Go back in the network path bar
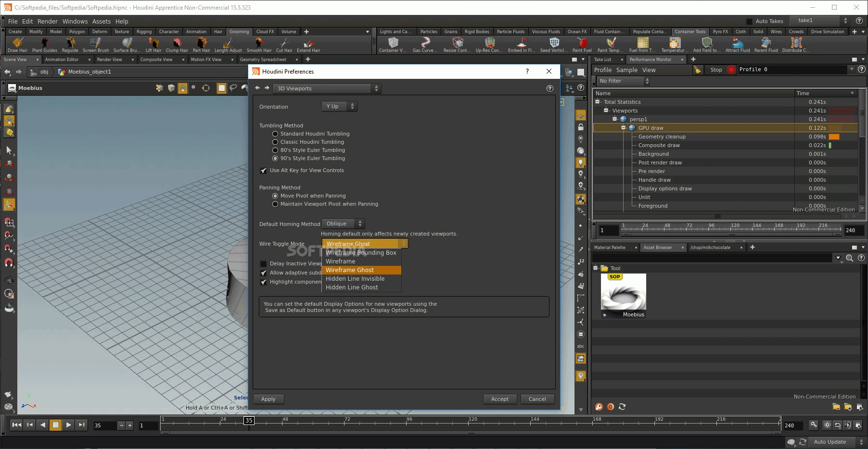 [7, 72]
